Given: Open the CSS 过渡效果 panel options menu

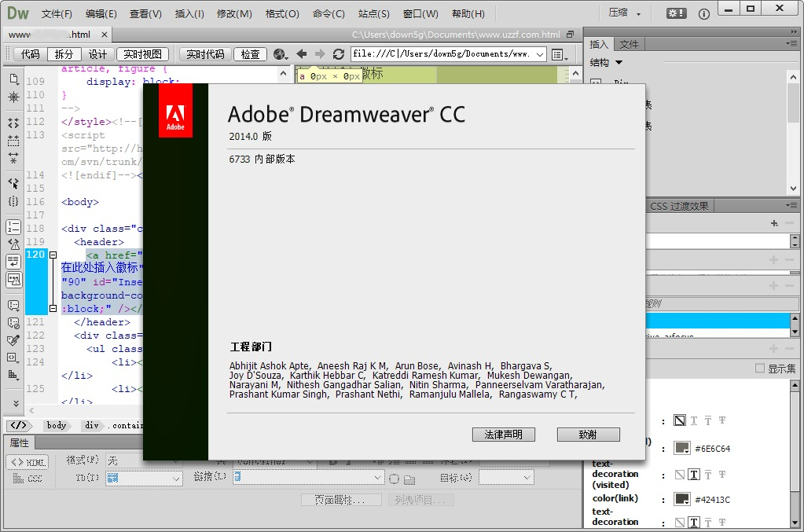Looking at the screenshot, I should 792,205.
